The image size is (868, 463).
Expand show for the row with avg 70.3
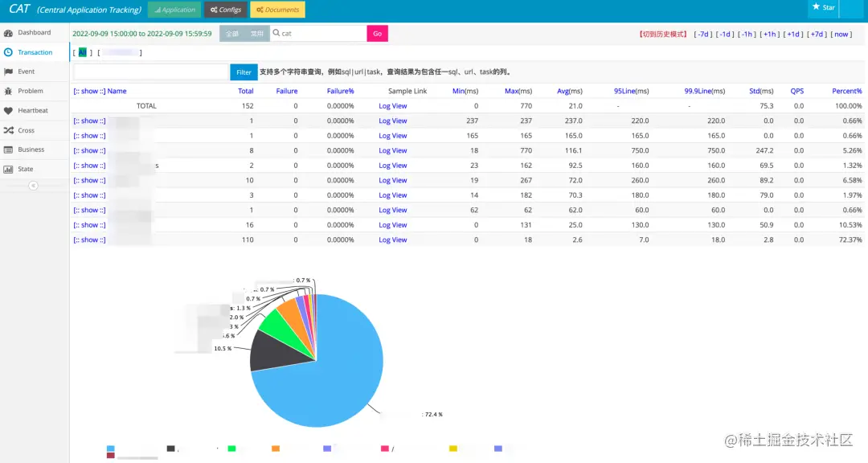[x=89, y=195]
